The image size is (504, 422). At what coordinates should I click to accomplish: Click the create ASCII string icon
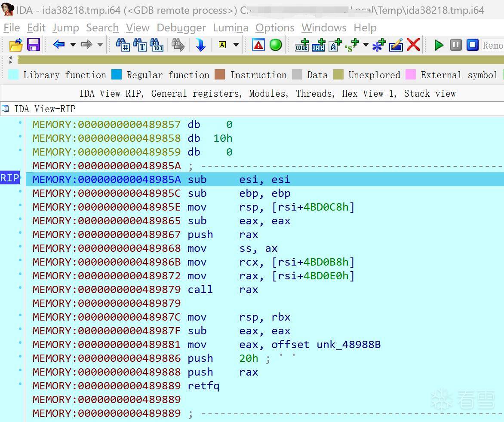(x=335, y=45)
